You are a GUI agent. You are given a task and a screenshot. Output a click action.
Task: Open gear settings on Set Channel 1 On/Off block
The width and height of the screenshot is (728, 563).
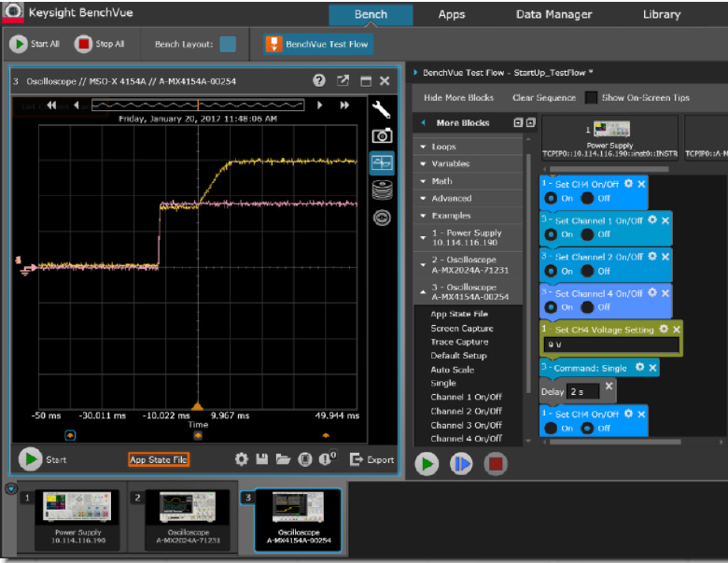pyautogui.click(x=652, y=219)
